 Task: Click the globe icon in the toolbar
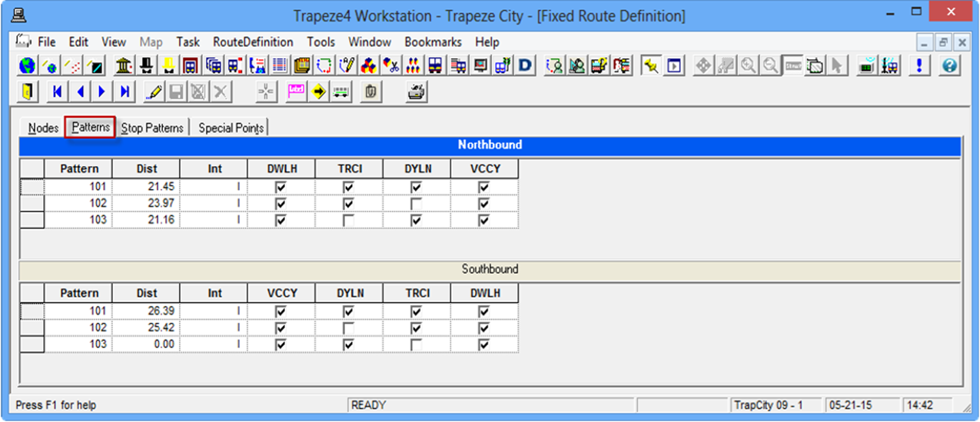pos(28,66)
